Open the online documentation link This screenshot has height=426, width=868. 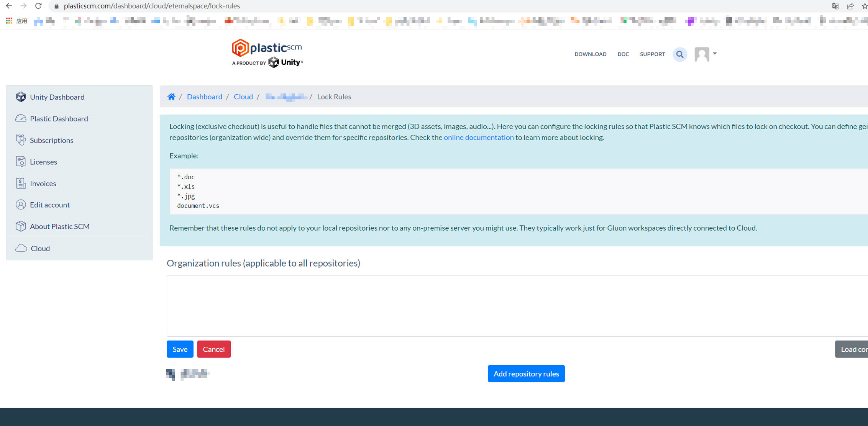pos(478,137)
